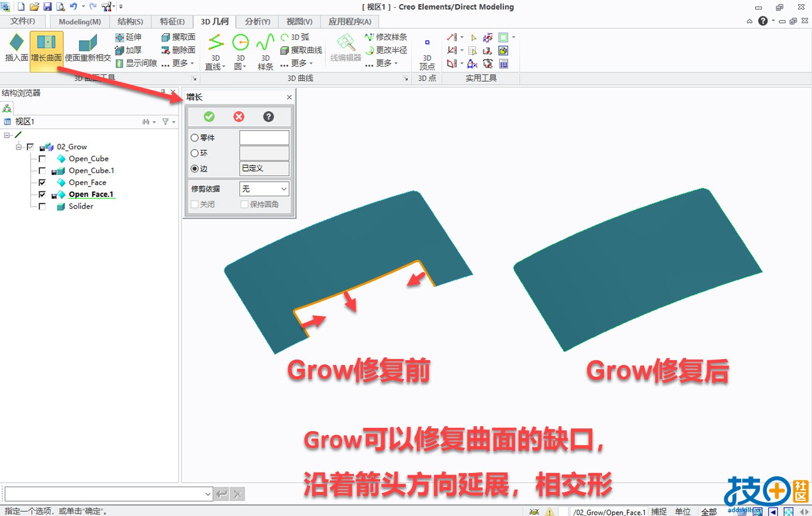Viewport: 812px width, 516px height.
Task: Toggle the Open_Cube.1 checkbox
Action: [42, 170]
